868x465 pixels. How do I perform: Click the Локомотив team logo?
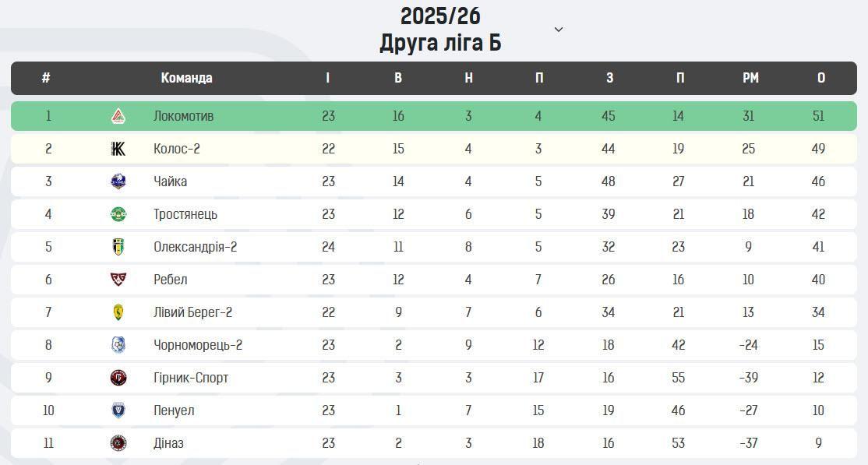click(118, 116)
